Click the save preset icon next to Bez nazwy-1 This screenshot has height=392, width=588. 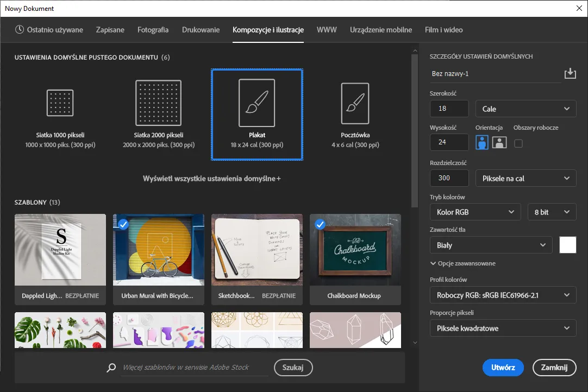[x=570, y=72]
